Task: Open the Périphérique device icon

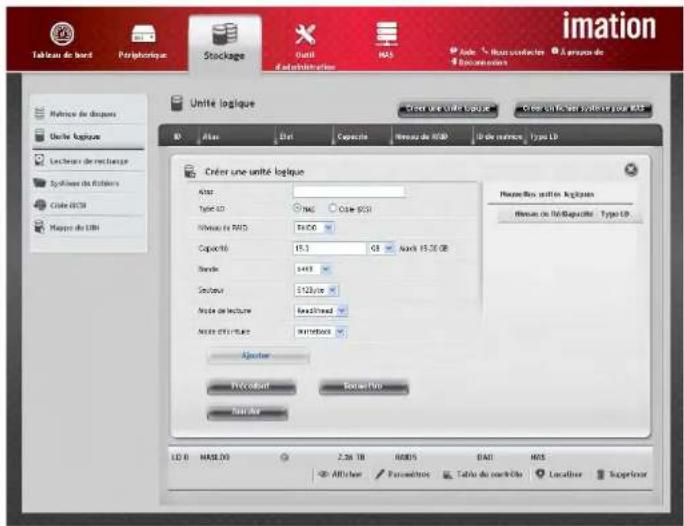Action: 143,34
